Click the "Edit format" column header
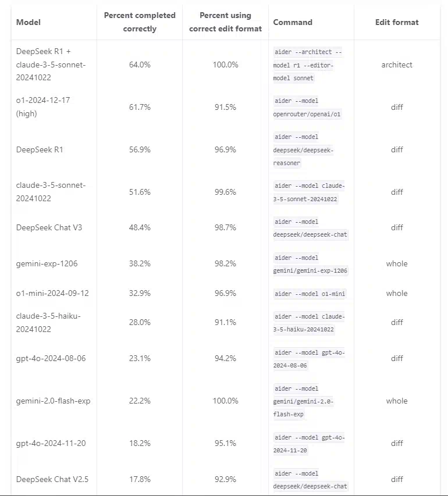 tap(397, 23)
